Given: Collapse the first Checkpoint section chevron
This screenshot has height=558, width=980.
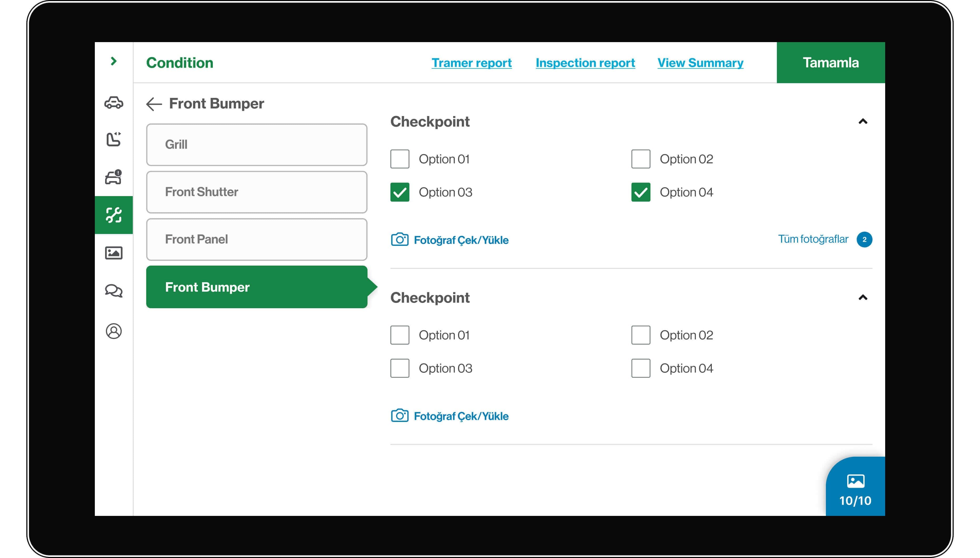Looking at the screenshot, I should [863, 122].
